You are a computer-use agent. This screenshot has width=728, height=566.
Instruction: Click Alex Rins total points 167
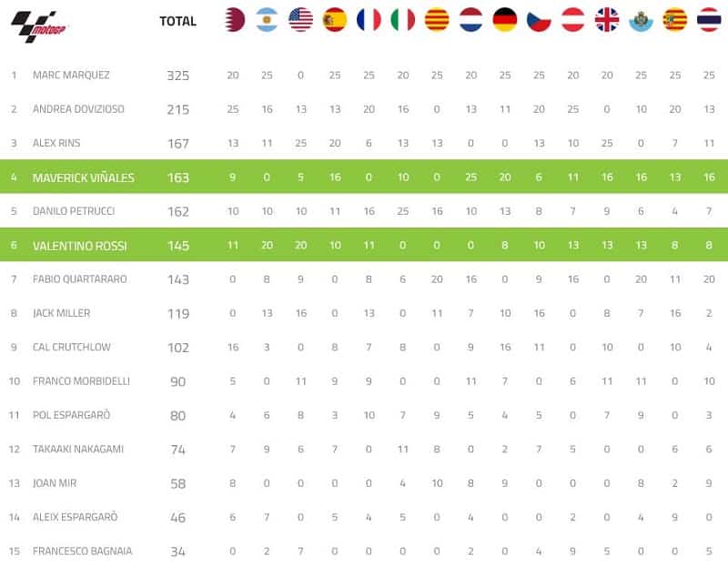(x=177, y=143)
